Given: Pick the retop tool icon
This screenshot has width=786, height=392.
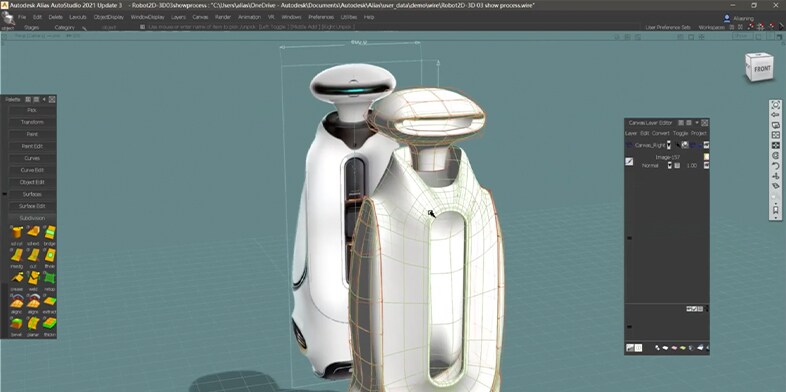Looking at the screenshot, I should pos(50,278).
